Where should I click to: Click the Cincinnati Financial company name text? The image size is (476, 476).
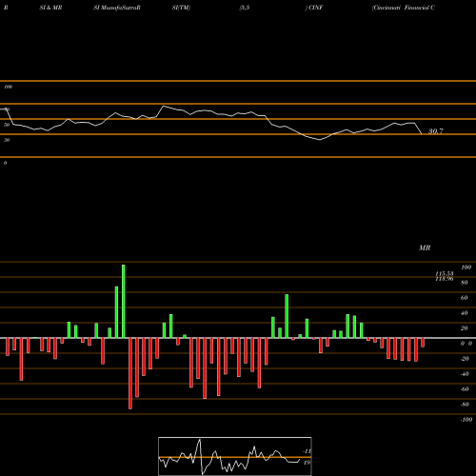[404, 8]
